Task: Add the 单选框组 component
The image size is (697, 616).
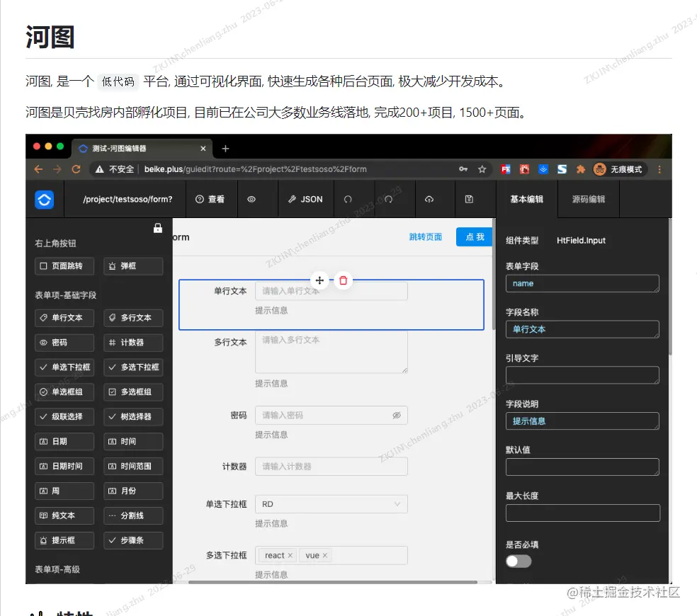Action: pyautogui.click(x=64, y=392)
